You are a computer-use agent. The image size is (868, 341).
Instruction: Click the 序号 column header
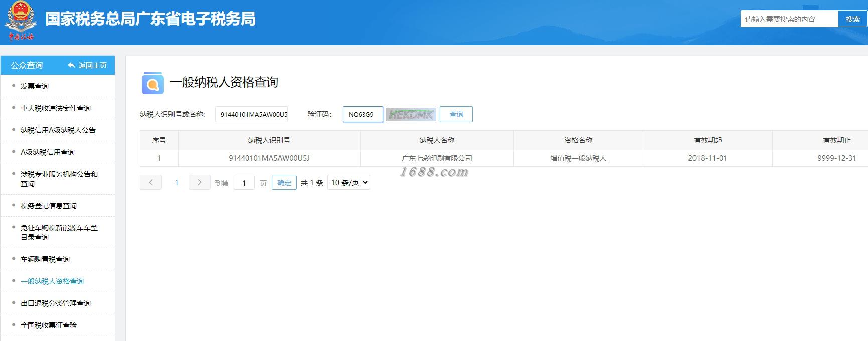coord(159,140)
